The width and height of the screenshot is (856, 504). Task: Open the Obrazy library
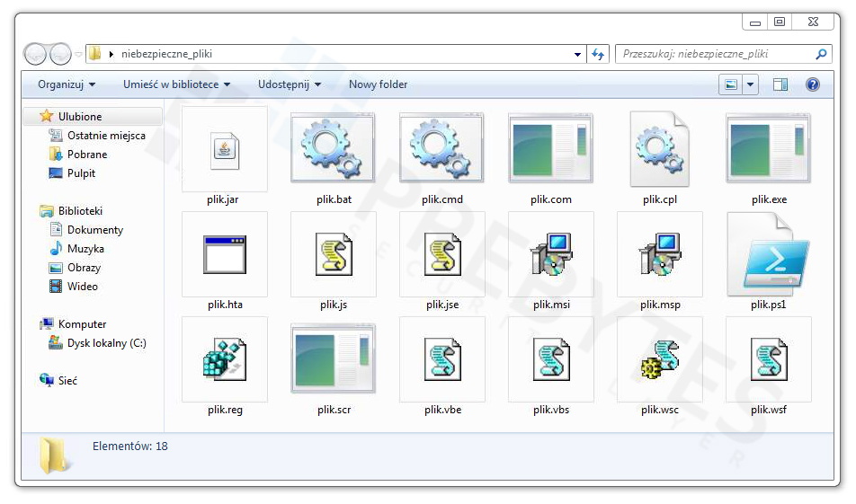tap(84, 268)
